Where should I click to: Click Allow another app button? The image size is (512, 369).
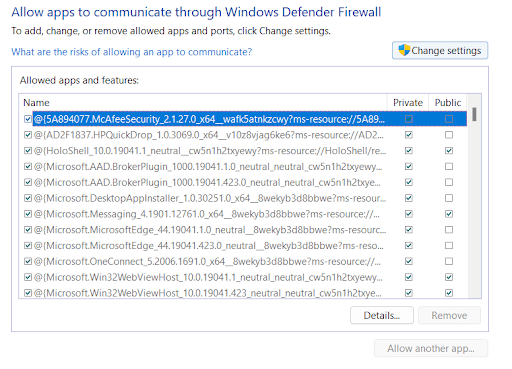(x=431, y=348)
